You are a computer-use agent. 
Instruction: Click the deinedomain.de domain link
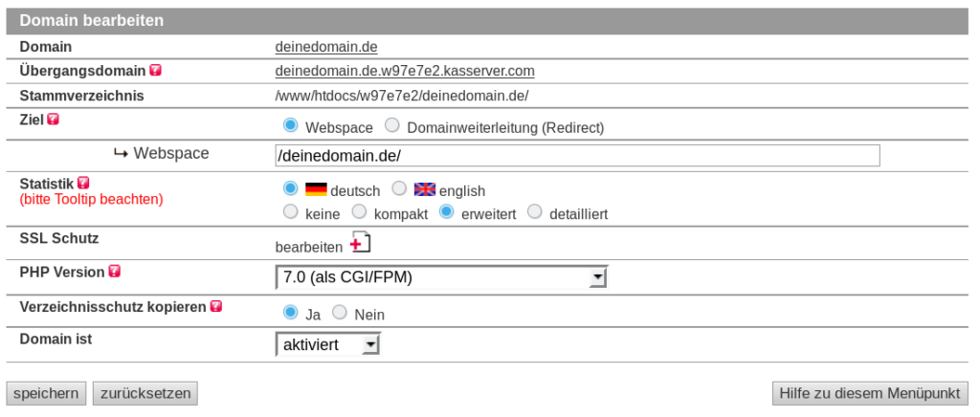coord(329,46)
